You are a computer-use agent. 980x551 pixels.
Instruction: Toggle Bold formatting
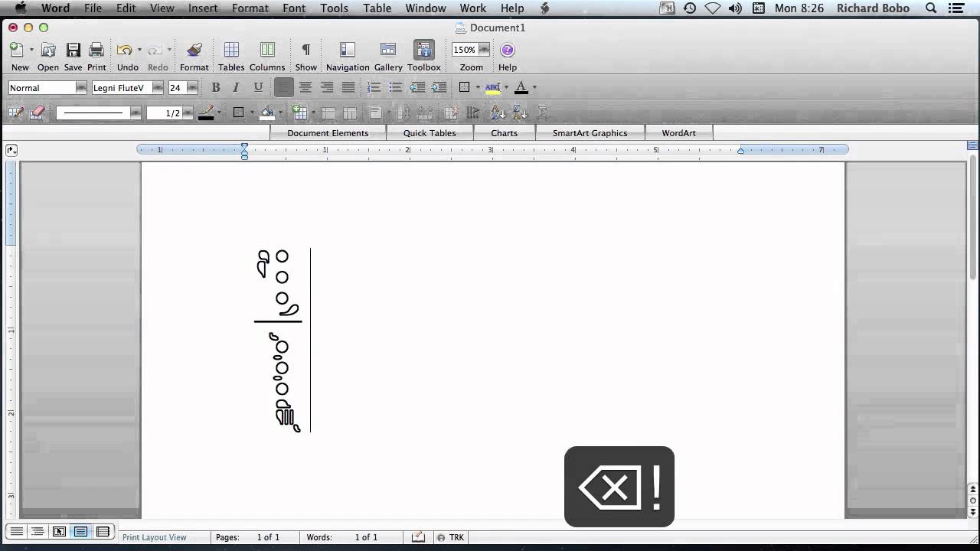coord(215,88)
